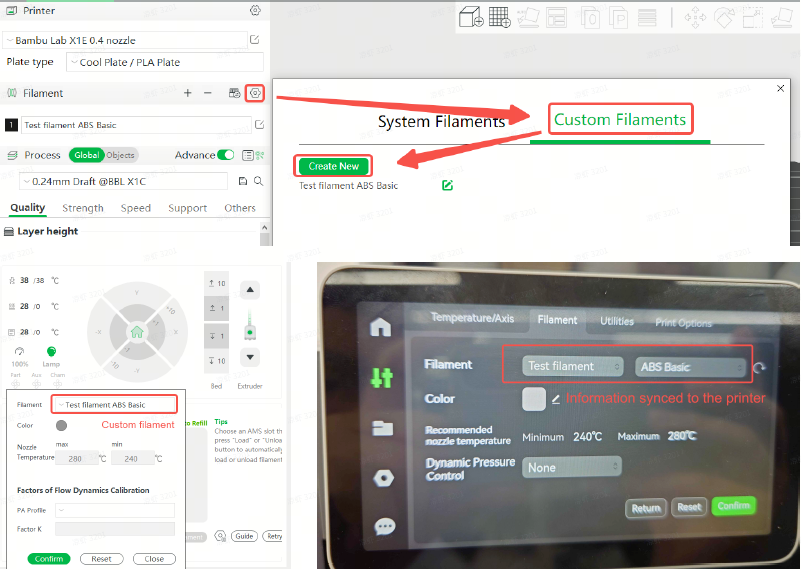
Task: Raise extruder with up arrow button
Action: pos(250,290)
